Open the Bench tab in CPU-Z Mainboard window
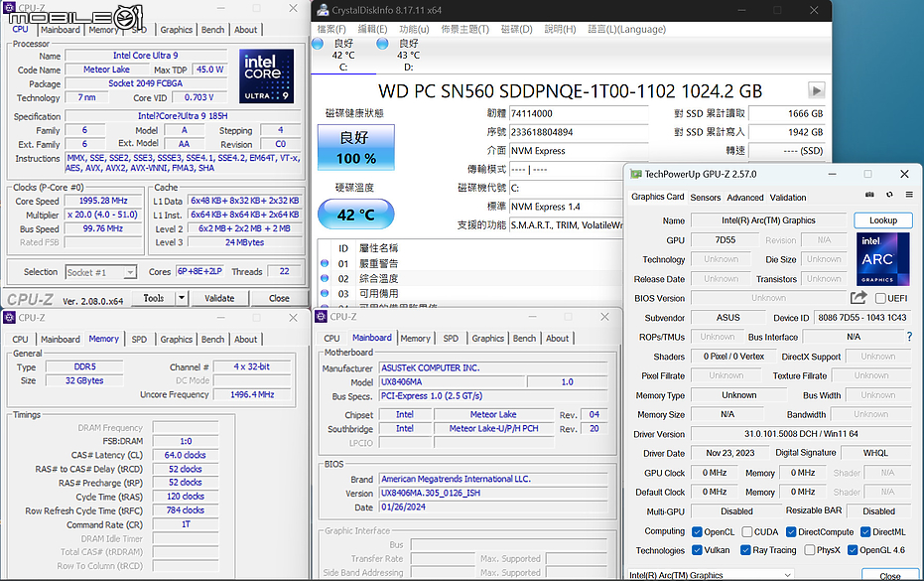The width and height of the screenshot is (924, 581). (524, 338)
